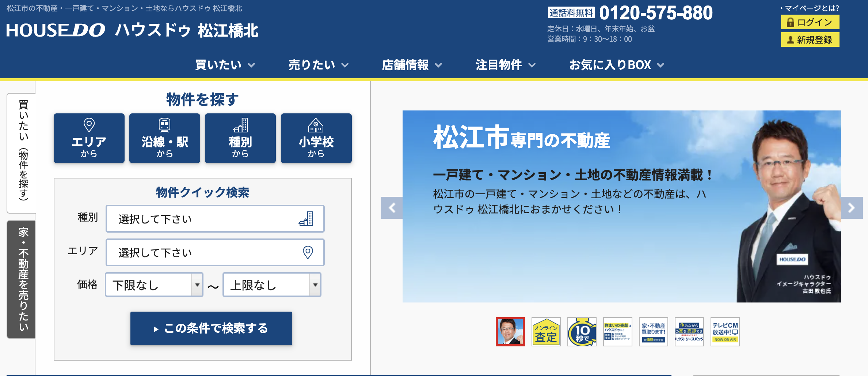Screen dimensions: 868x376
Task: Select the テレビCM放送中 slide thumbnail
Action: pos(725,332)
